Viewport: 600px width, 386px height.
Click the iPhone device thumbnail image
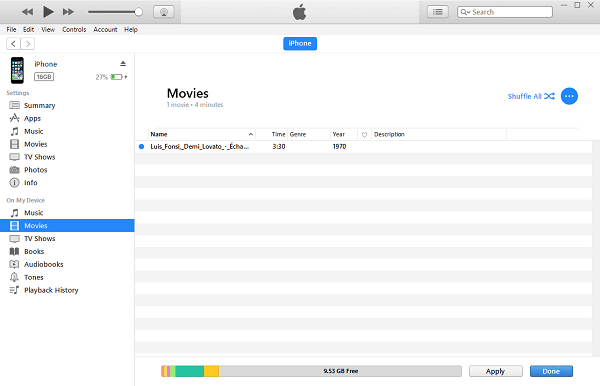click(x=17, y=70)
